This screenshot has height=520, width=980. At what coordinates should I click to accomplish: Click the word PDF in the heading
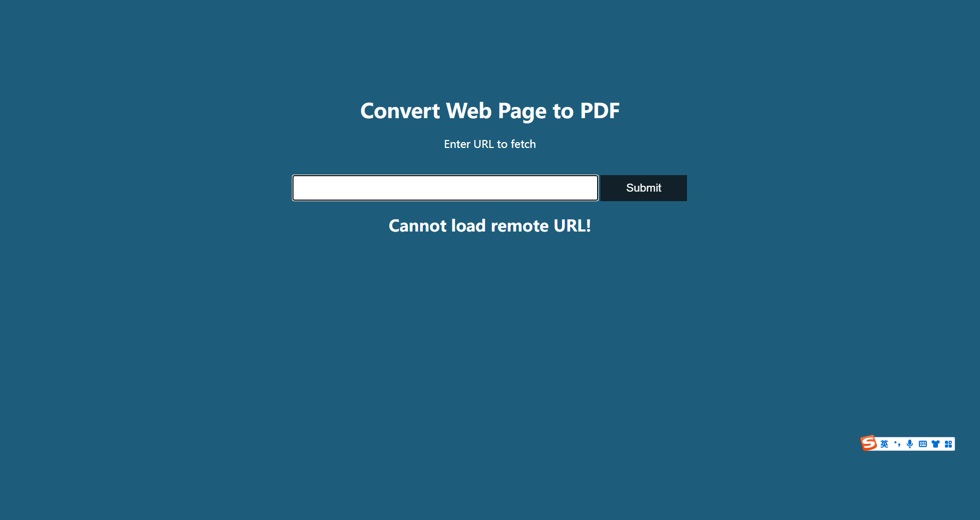click(x=600, y=111)
